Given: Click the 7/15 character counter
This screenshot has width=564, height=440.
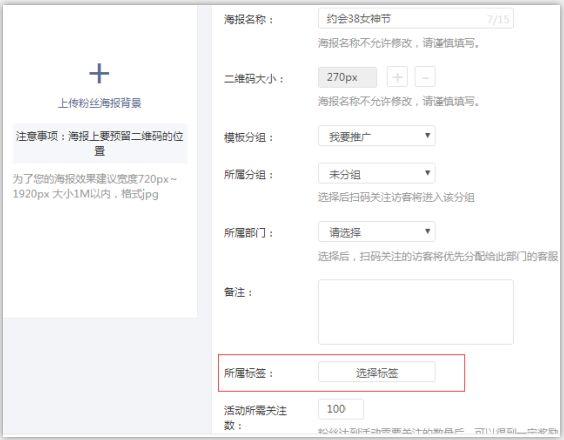Looking at the screenshot, I should pyautogui.click(x=498, y=19).
